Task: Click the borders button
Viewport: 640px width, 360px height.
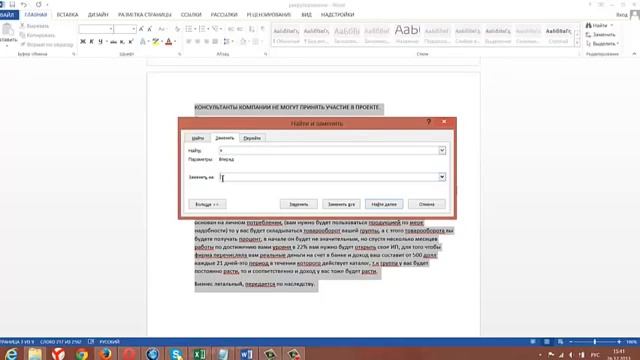Action: click(x=255, y=42)
